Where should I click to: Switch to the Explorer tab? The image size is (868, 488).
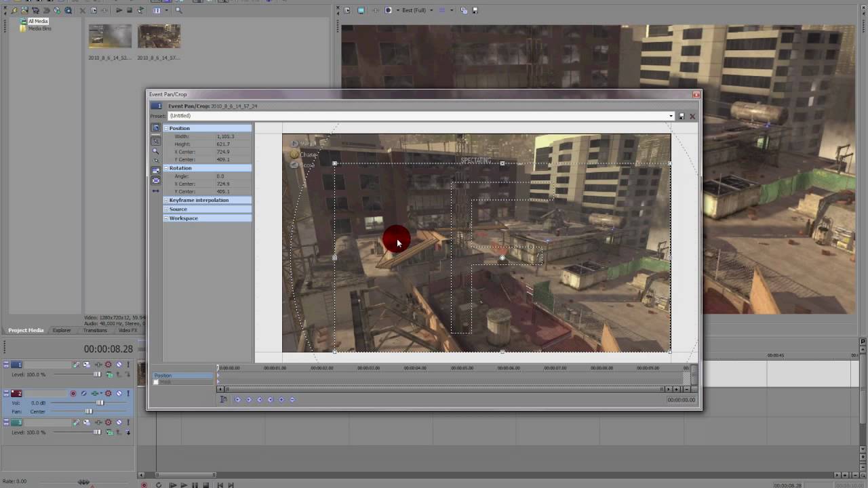pyautogui.click(x=62, y=330)
